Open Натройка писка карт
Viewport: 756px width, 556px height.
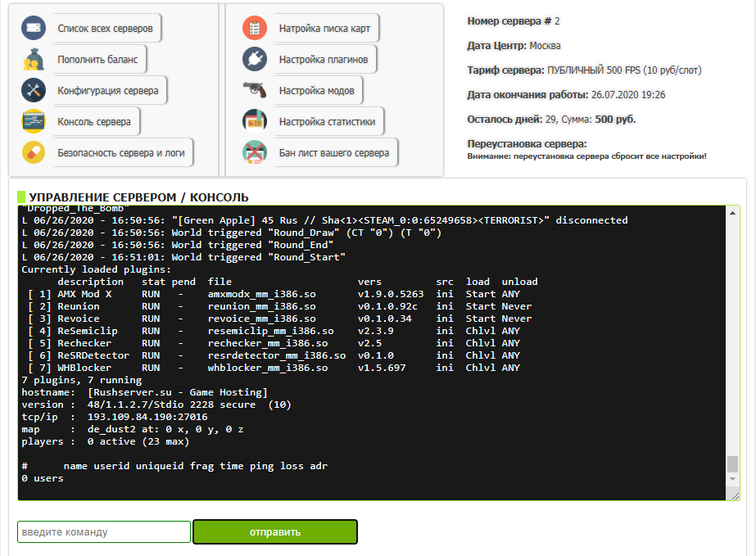click(x=325, y=28)
